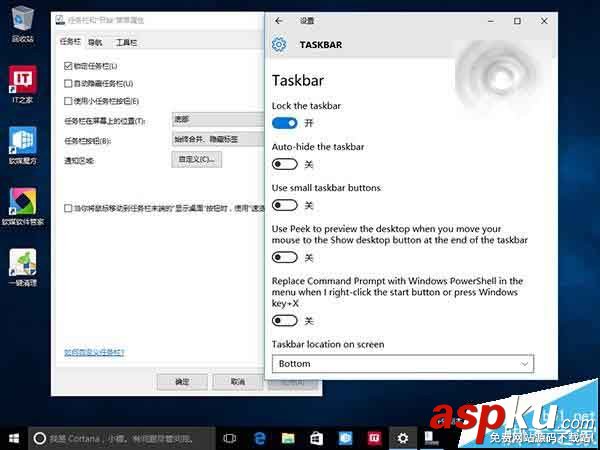Open the 一键清理 desktop shortcut

pyautogui.click(x=23, y=268)
